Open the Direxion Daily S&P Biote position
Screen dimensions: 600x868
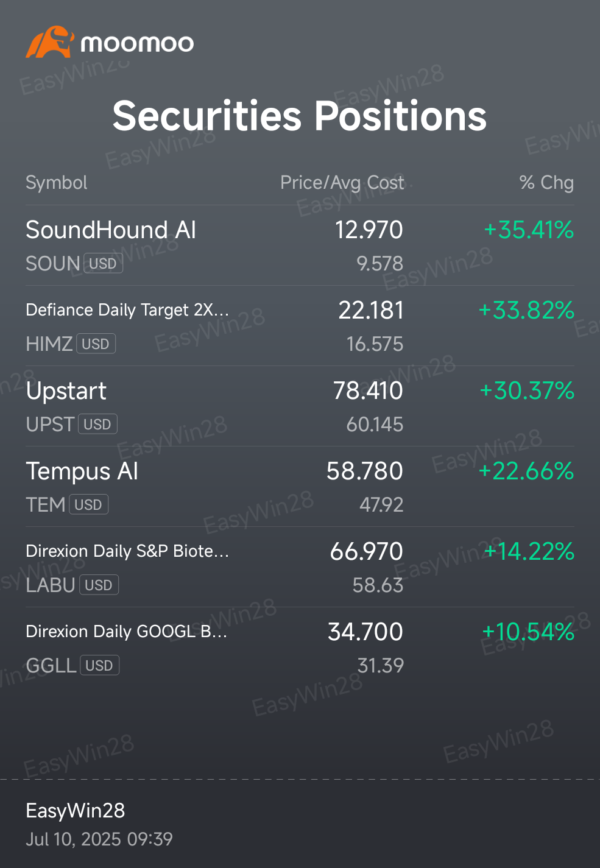coord(300,567)
